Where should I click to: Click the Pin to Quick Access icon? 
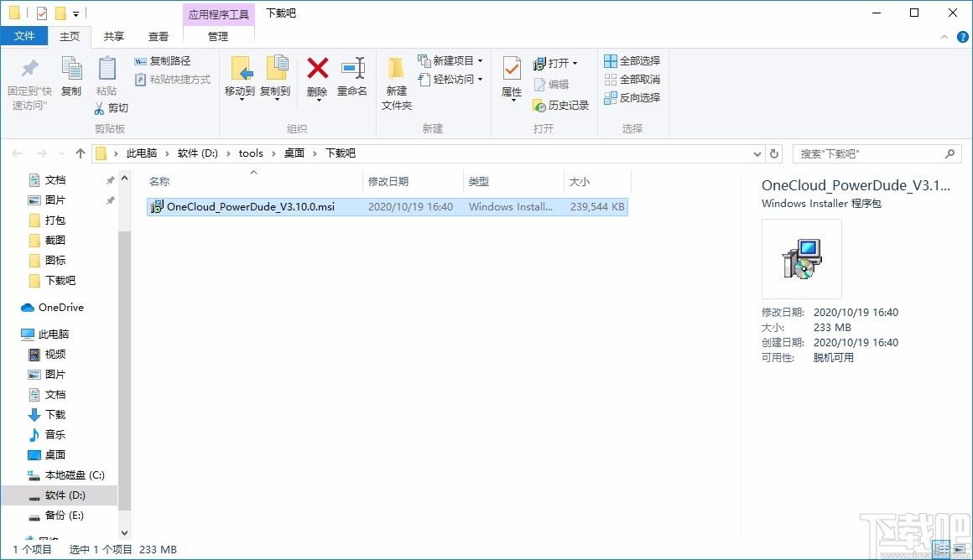click(x=29, y=68)
